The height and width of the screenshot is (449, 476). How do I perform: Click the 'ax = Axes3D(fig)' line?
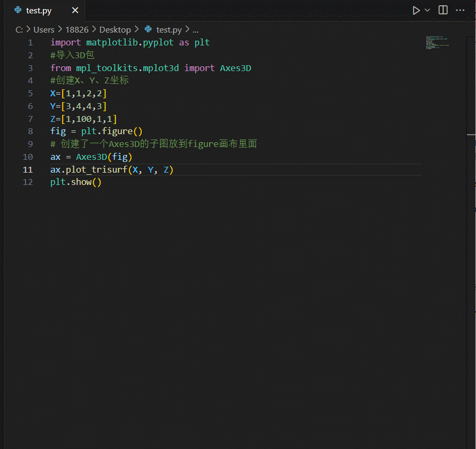tap(91, 157)
